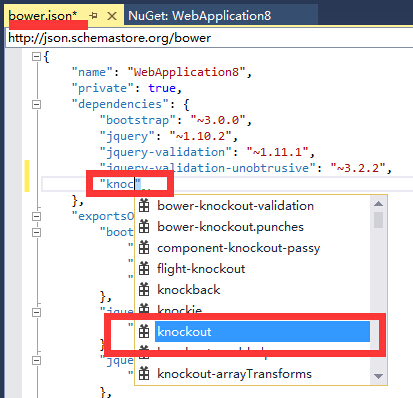
Task: Click the suggestion list scrollbar thumb
Action: tap(378, 220)
